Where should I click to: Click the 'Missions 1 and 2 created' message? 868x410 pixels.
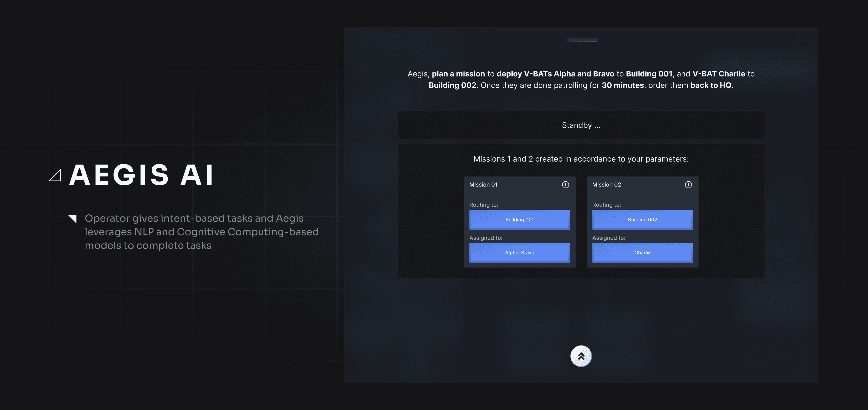coord(581,159)
